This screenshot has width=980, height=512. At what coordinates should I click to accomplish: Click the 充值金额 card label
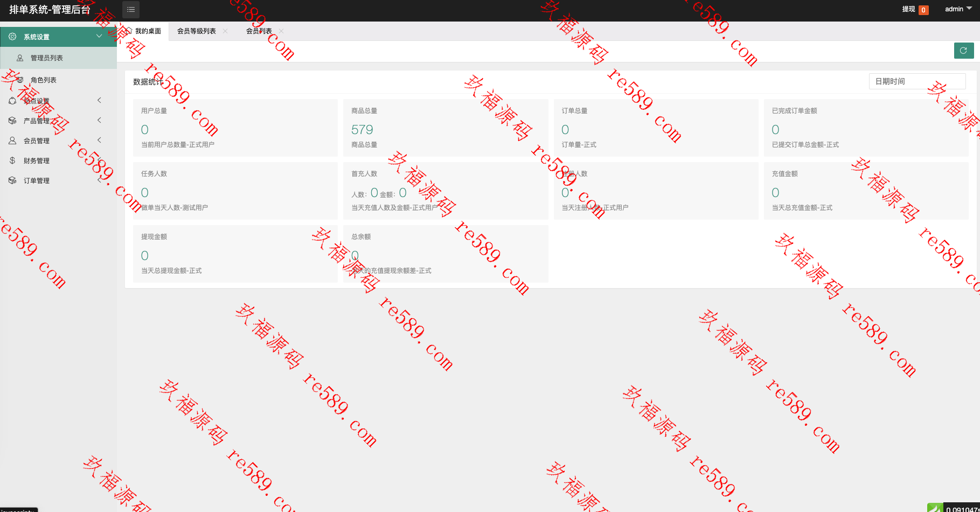(784, 173)
